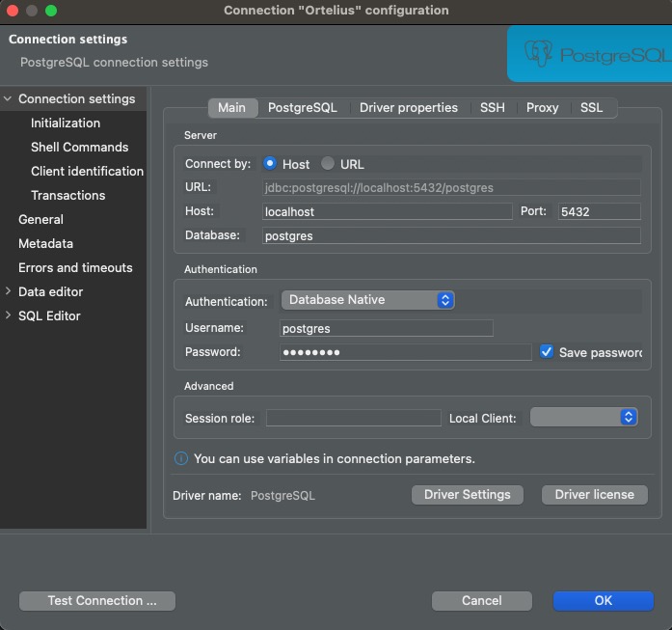
Task: Click the Cancel button
Action: click(x=482, y=601)
